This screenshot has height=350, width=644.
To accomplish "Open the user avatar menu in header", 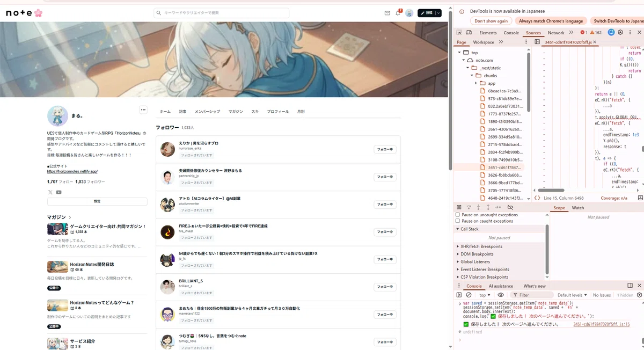I will point(409,13).
